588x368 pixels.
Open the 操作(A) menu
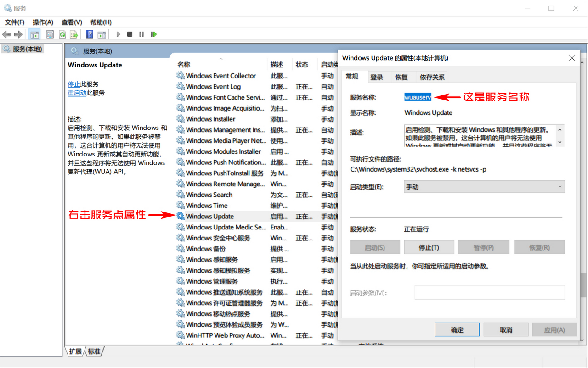(x=43, y=22)
